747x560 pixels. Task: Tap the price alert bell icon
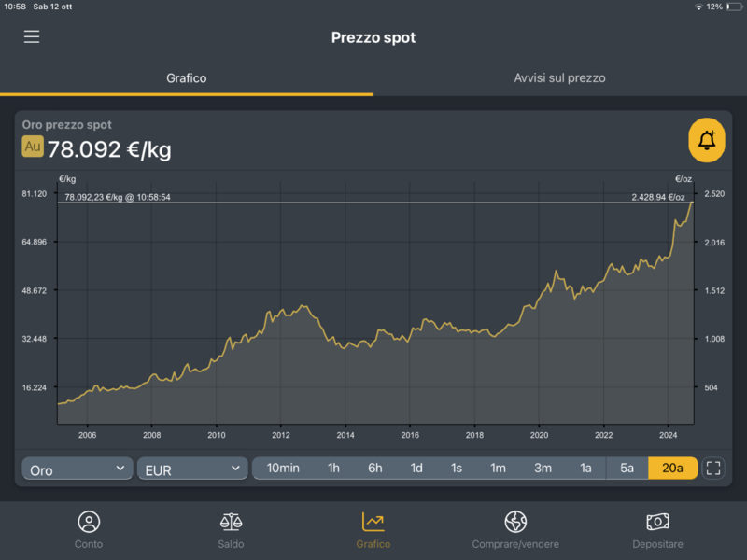pos(707,141)
